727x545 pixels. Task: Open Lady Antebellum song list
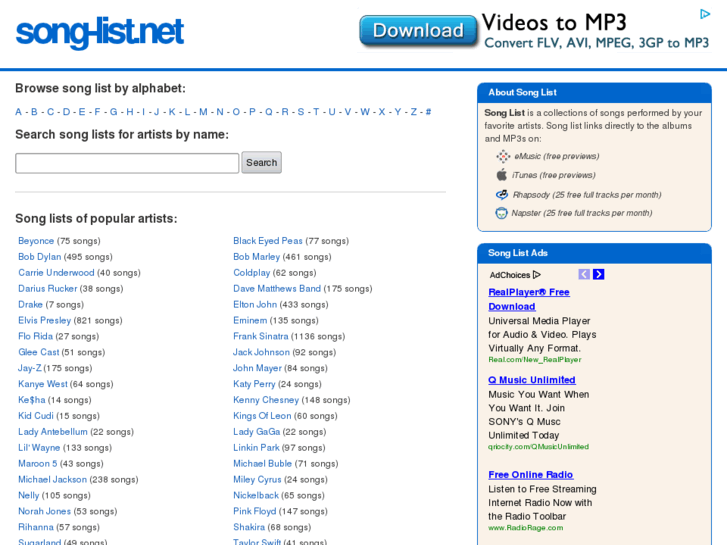tap(52, 432)
